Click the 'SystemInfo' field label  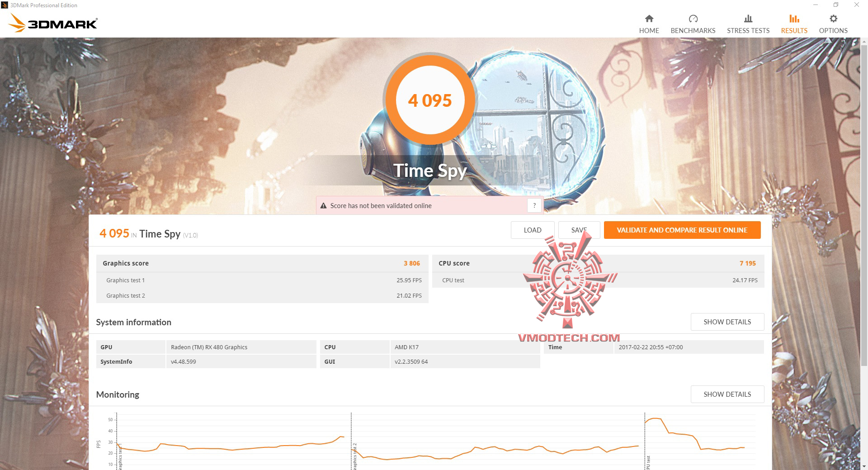116,361
